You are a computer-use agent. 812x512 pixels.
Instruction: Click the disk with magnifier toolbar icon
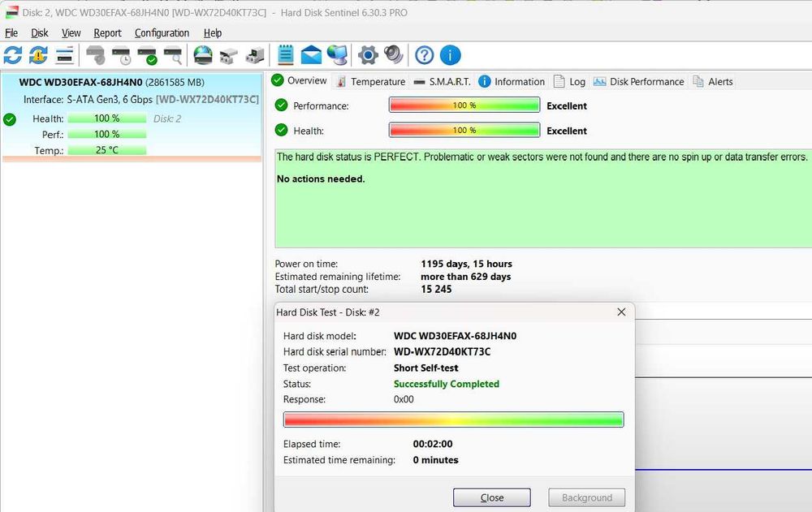click(173, 55)
